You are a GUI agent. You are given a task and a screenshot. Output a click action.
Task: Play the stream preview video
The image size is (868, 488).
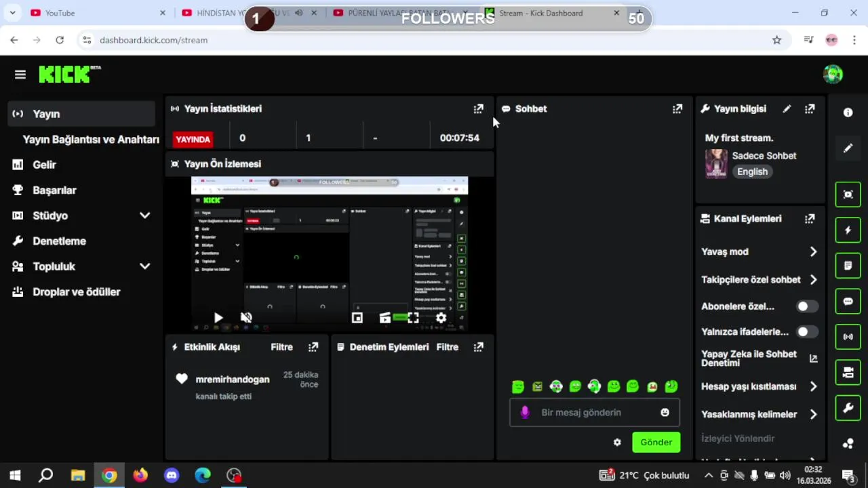point(218,317)
